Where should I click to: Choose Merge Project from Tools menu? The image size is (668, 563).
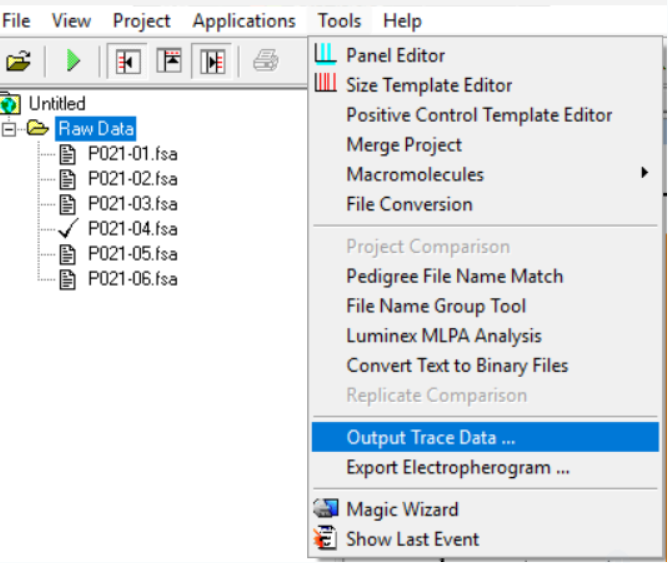pyautogui.click(x=404, y=145)
